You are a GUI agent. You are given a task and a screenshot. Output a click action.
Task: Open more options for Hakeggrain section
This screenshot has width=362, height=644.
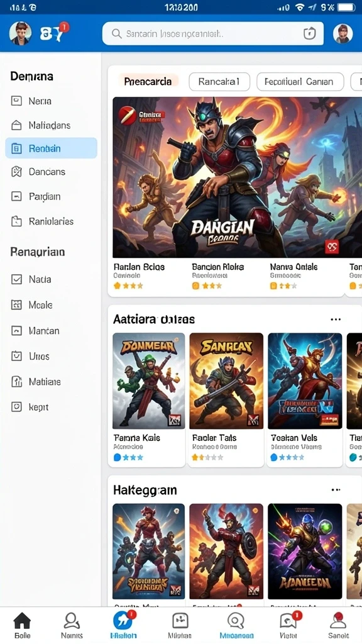click(x=336, y=489)
